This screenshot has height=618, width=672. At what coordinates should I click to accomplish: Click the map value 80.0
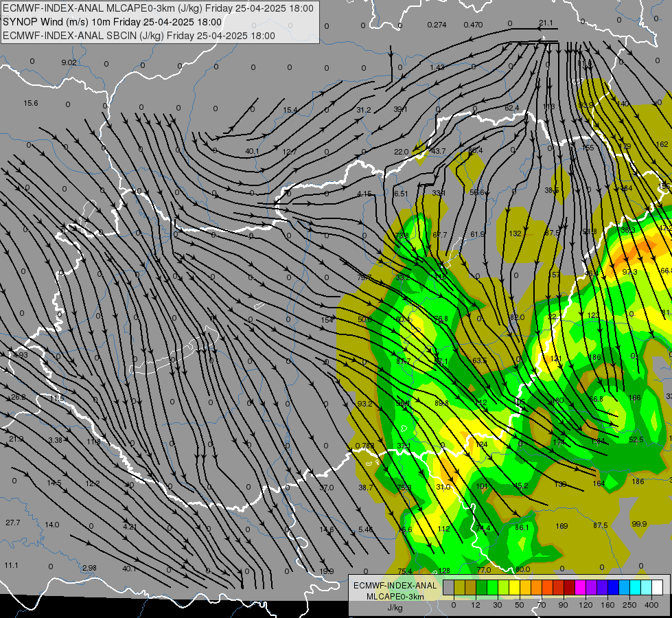[522, 569]
